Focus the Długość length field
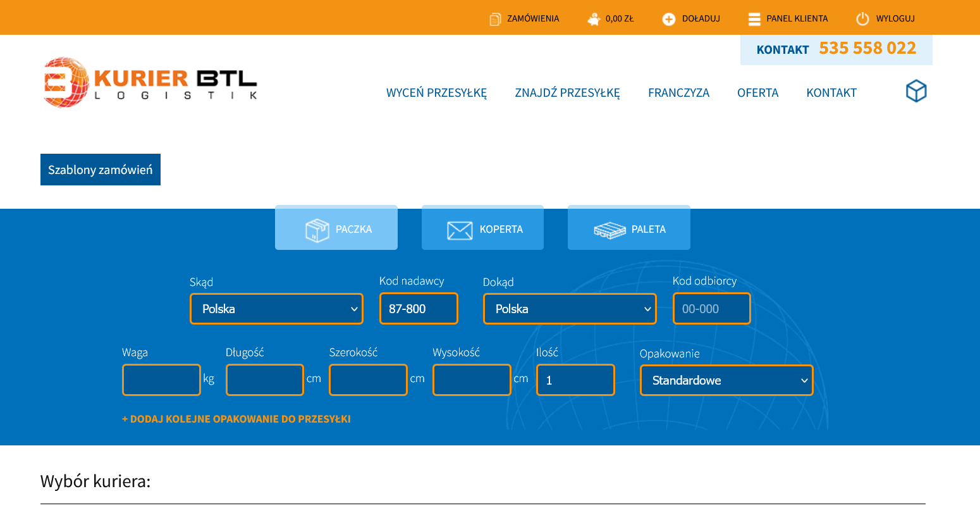The image size is (980, 508). pos(265,380)
